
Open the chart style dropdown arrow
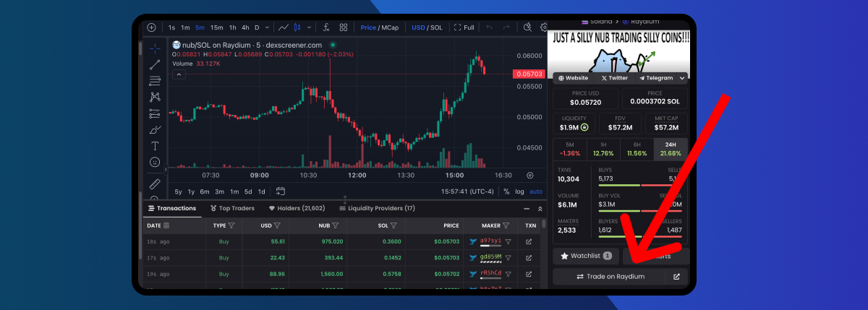(310, 27)
